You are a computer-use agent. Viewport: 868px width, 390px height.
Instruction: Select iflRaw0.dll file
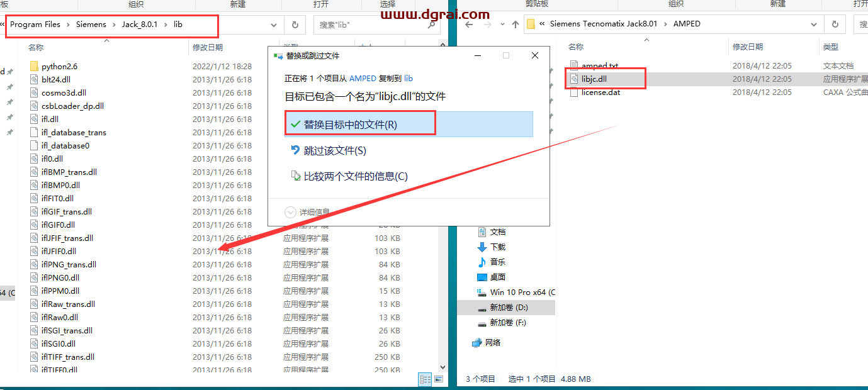pyautogui.click(x=60, y=317)
